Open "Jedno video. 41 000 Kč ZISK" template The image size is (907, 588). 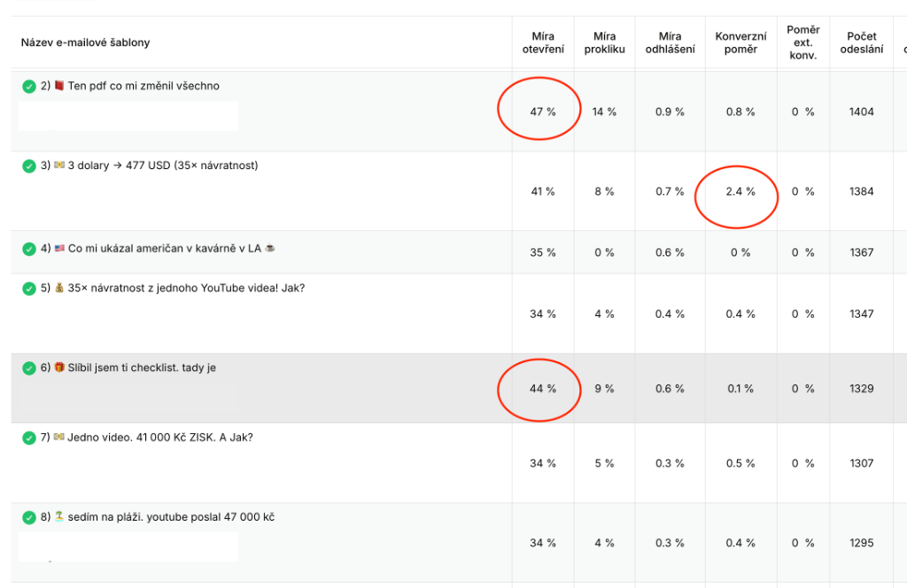(159, 437)
